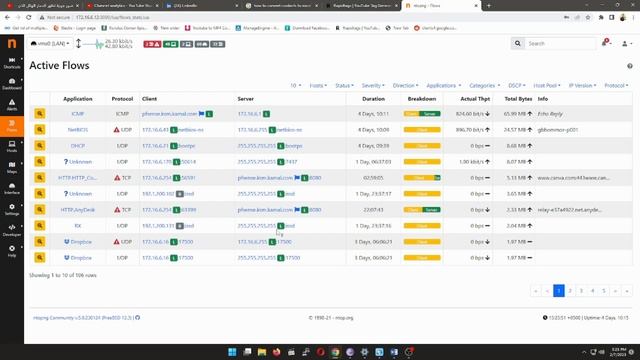Click the Search input field
Image resolution: width=640 pixels, height=360 pixels.
(560, 43)
